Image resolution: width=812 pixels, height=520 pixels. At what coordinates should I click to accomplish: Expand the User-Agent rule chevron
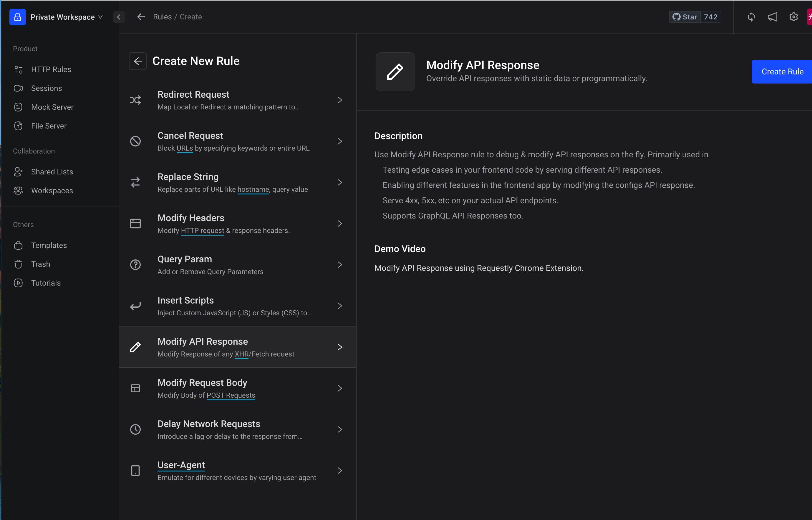[x=339, y=471]
